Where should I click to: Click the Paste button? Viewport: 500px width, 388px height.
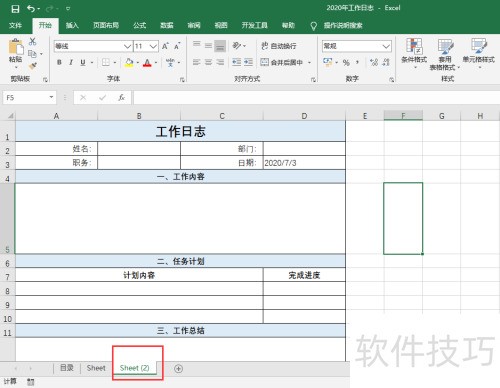(x=15, y=51)
